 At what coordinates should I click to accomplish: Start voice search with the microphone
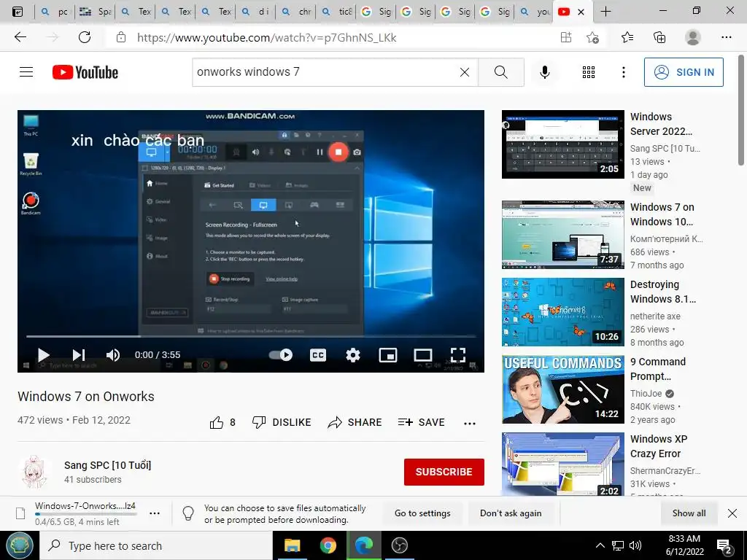(544, 72)
